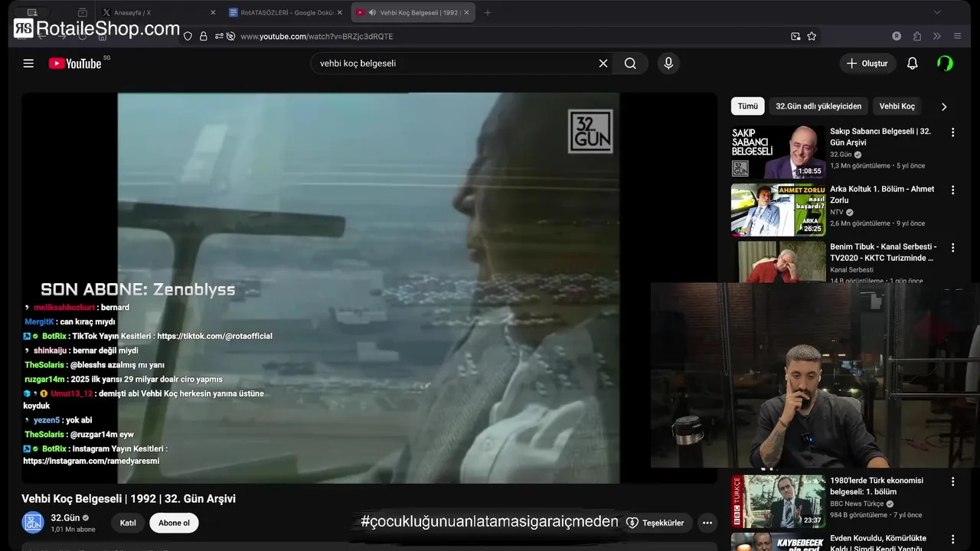Screen dimensions: 980x551
Task: Open Benim Tibuk Kanal Serbesti title
Action: pos(884,252)
